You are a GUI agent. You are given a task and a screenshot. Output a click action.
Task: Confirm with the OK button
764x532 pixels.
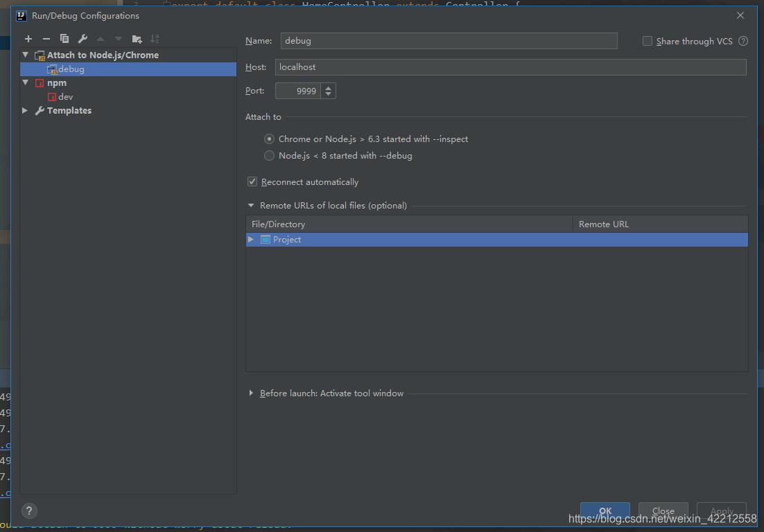pos(605,511)
